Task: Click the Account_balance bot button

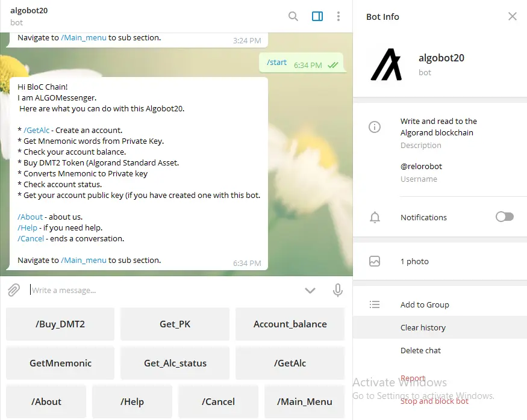Action: click(290, 324)
